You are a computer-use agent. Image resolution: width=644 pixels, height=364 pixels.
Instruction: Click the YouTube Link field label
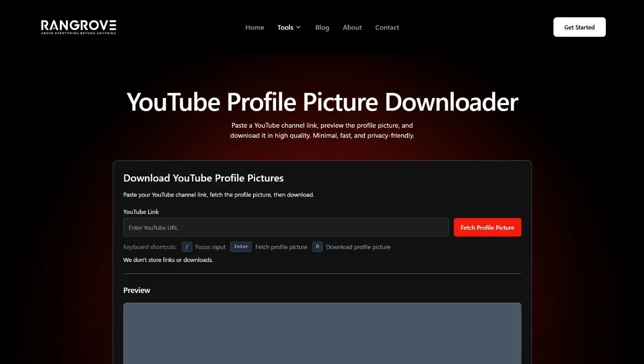(141, 212)
